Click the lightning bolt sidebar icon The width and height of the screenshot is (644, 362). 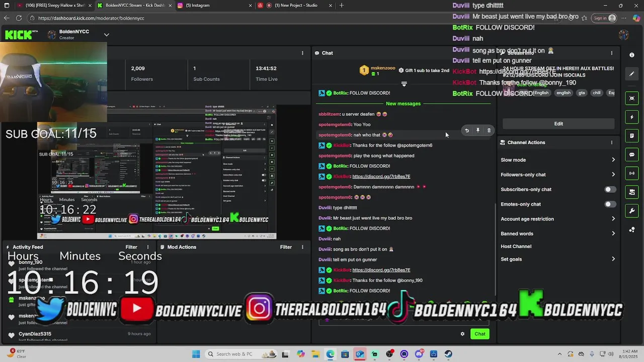[632, 117]
